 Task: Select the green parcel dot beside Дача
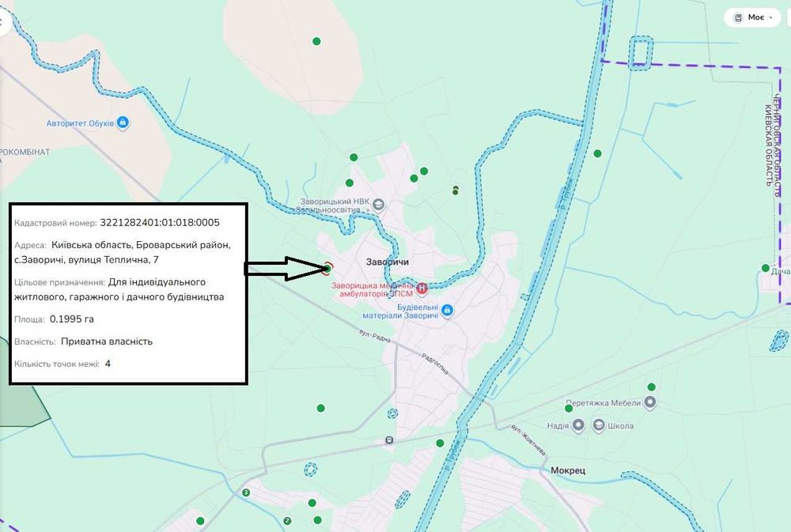(765, 268)
